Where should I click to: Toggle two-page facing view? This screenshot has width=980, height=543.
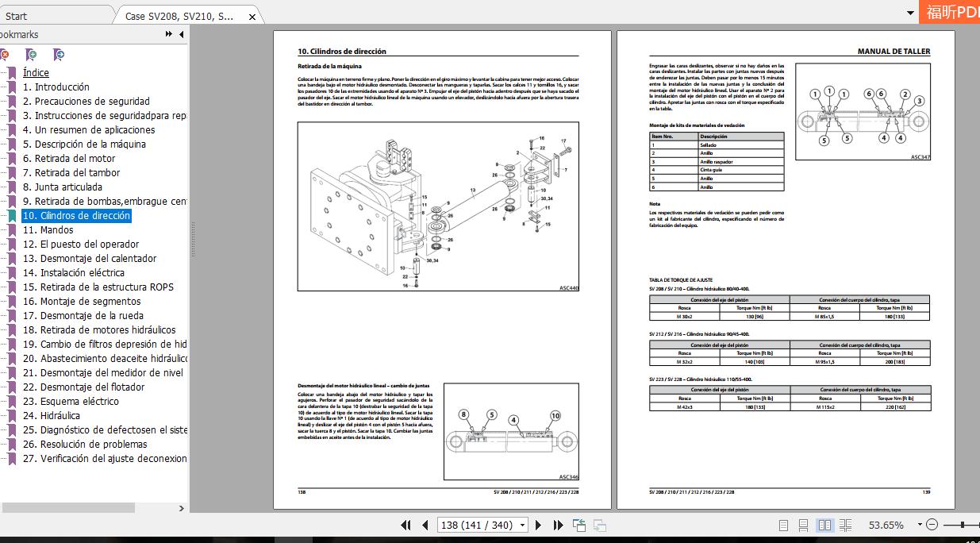point(824,525)
